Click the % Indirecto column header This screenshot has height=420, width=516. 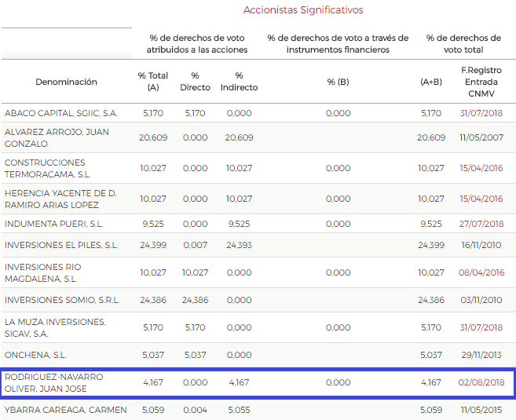click(239, 82)
